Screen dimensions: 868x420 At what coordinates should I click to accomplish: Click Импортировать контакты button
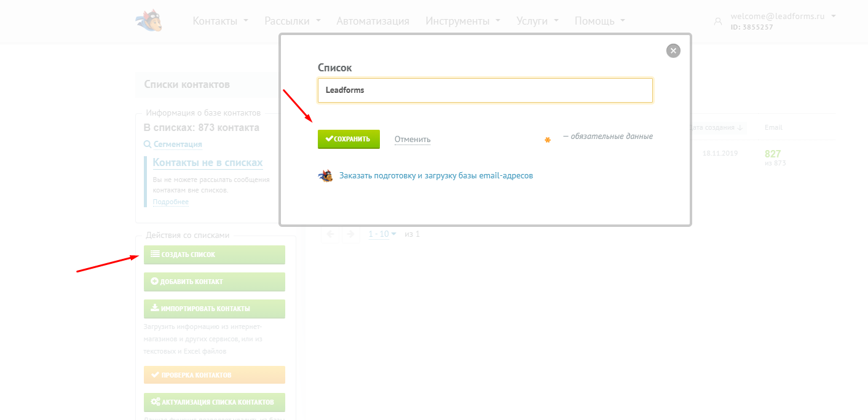coord(215,309)
